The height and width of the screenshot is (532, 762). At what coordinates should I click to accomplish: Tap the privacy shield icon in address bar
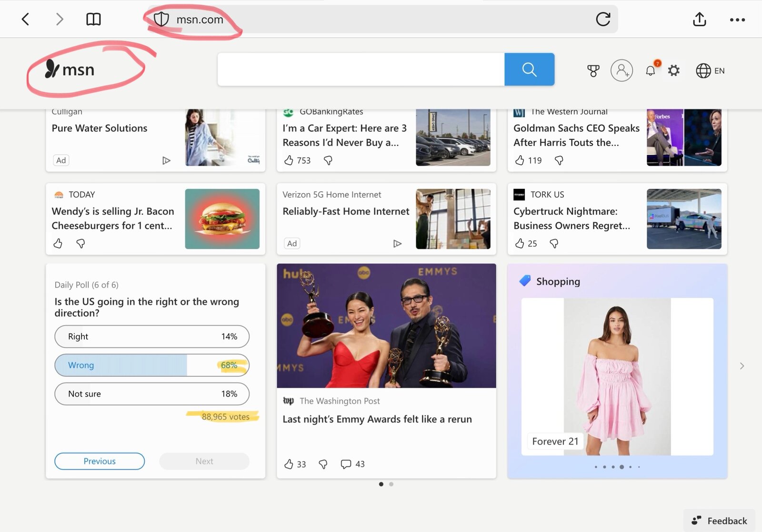161,19
